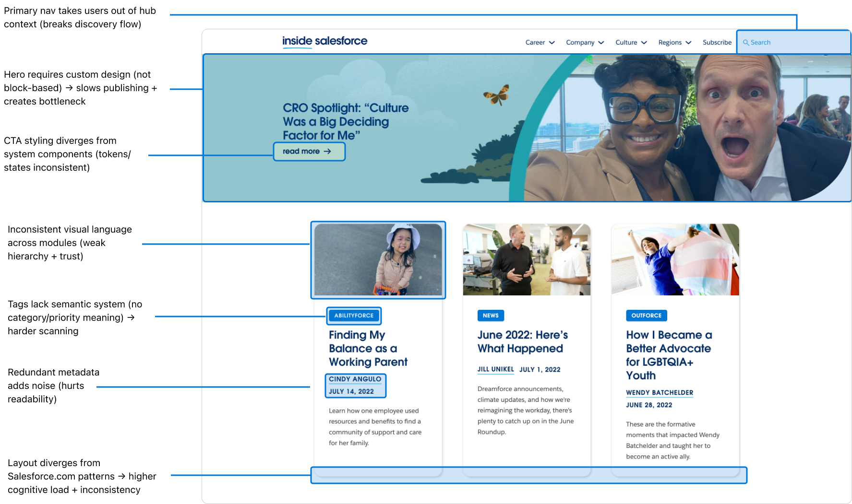Screen dimensions: 852x504
Task: Click the hero headline CRO Spotlight
Action: [346, 122]
